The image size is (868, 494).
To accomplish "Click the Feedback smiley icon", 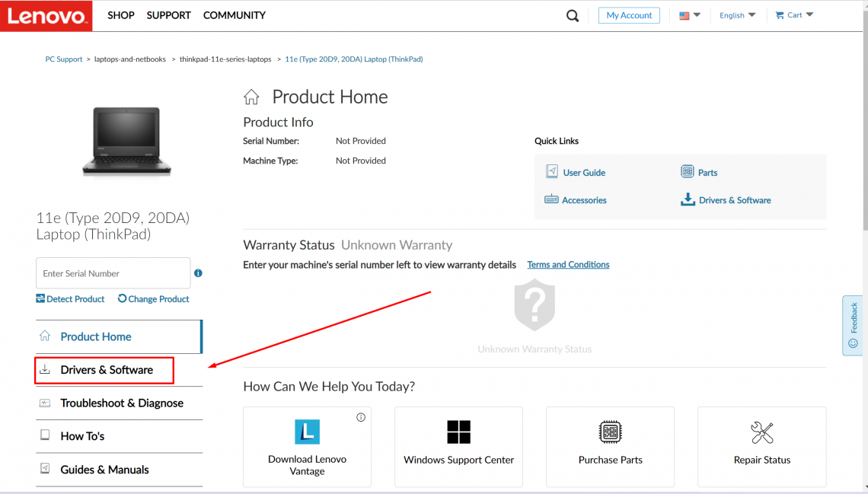I will click(x=853, y=343).
